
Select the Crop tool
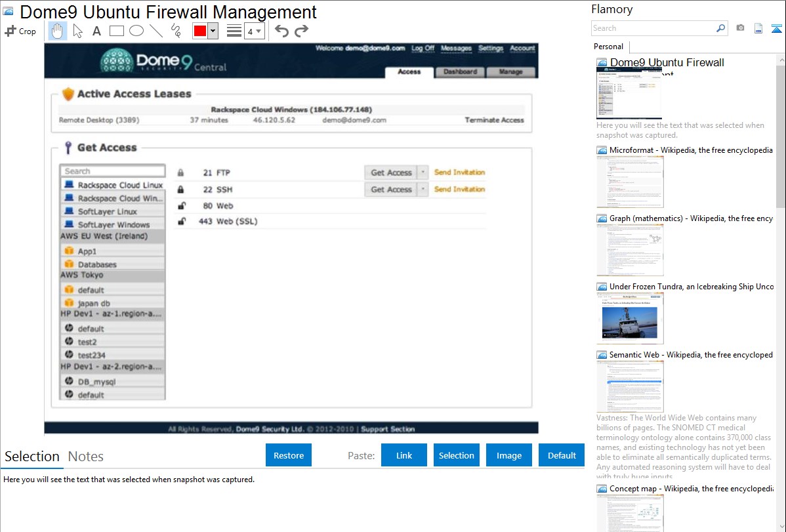[20, 31]
